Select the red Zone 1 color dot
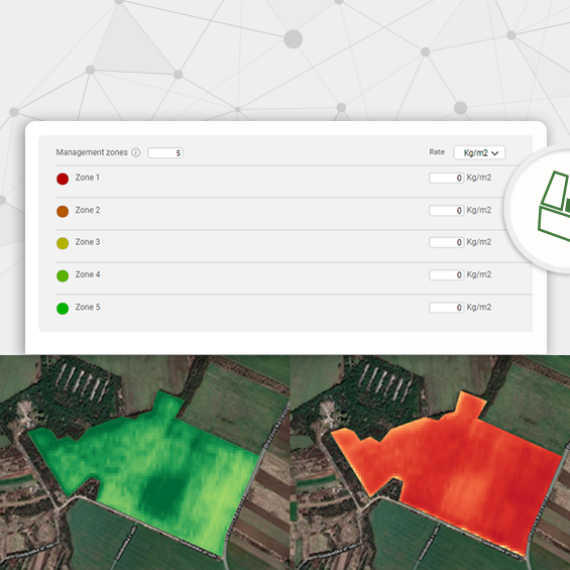The height and width of the screenshot is (570, 570). click(x=63, y=179)
